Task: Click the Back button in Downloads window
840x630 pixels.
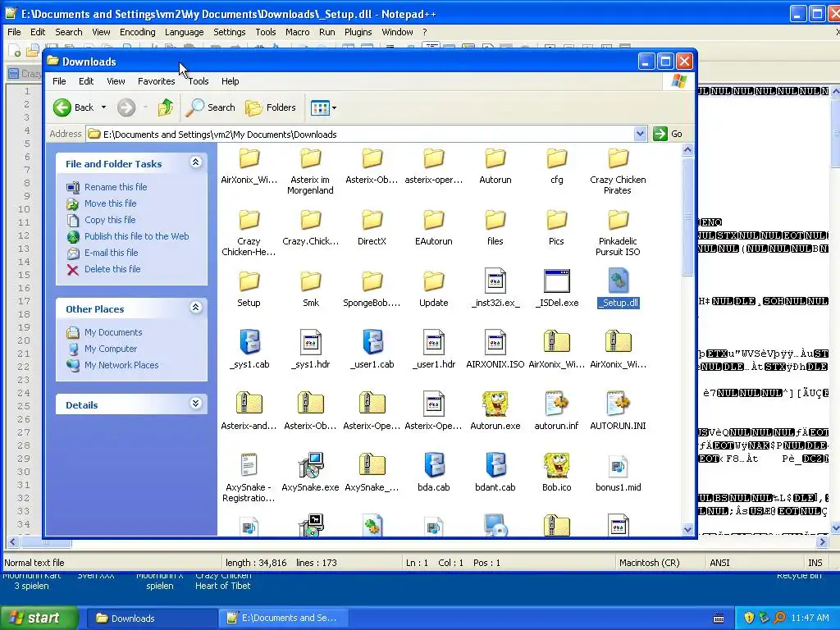Action: pyautogui.click(x=74, y=107)
